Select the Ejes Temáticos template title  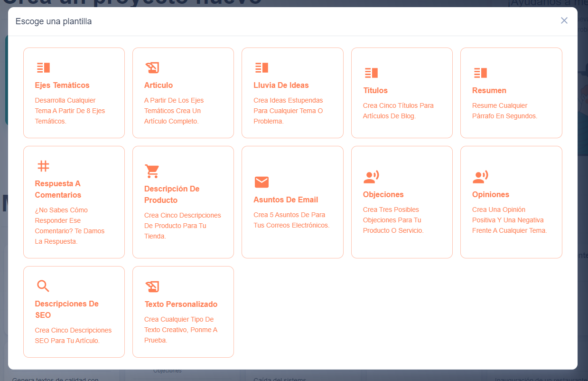coord(62,85)
